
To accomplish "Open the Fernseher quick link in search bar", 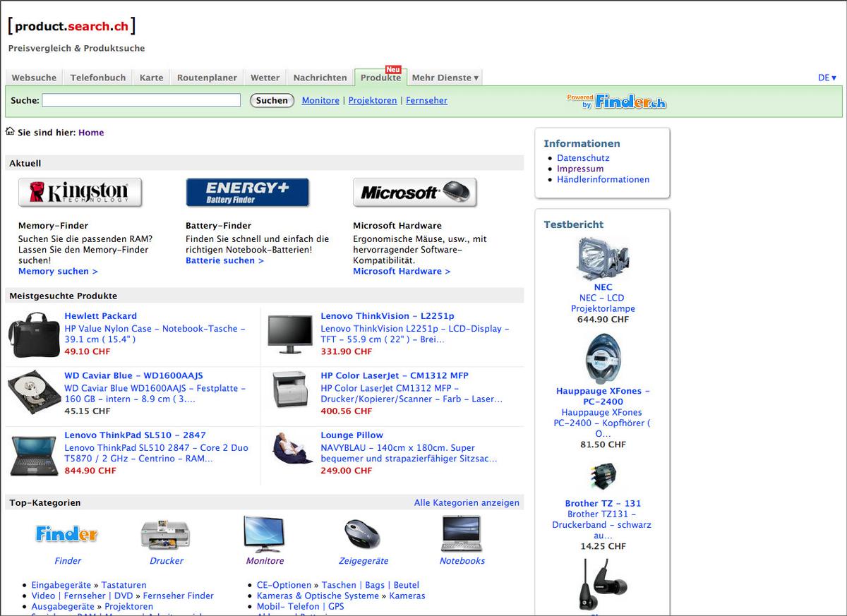I will pos(426,100).
